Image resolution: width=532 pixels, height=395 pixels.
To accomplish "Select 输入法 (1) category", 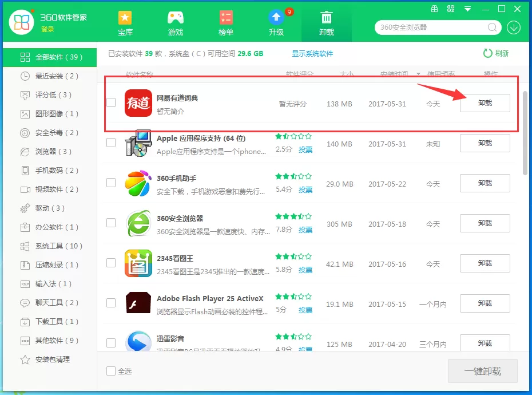I will click(50, 284).
